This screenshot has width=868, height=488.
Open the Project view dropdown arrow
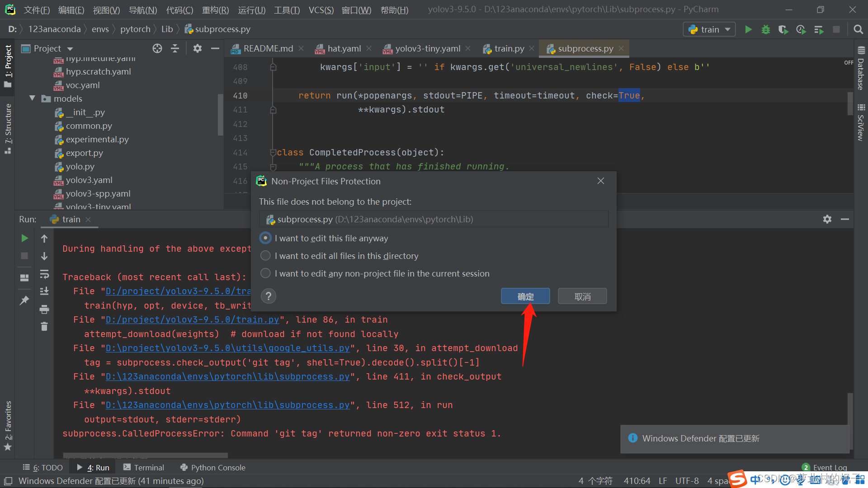pyautogui.click(x=70, y=49)
